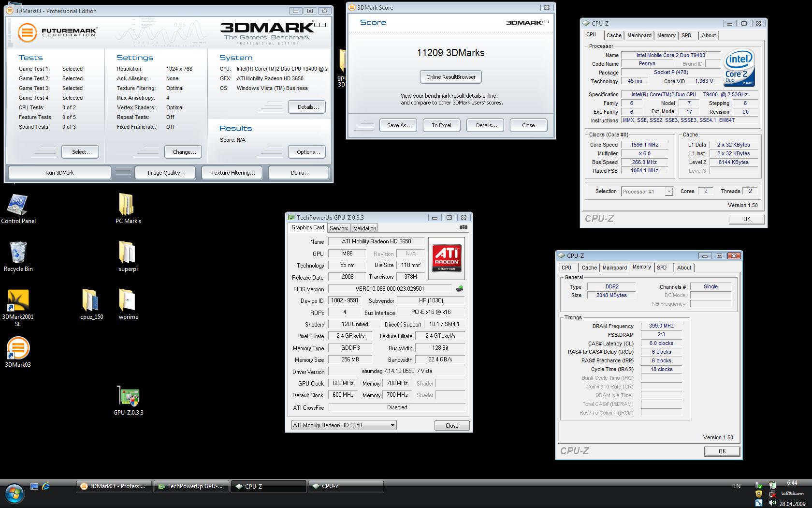Open the Windows Start orb
Image resolution: width=812 pixels, height=508 pixels.
tap(14, 493)
